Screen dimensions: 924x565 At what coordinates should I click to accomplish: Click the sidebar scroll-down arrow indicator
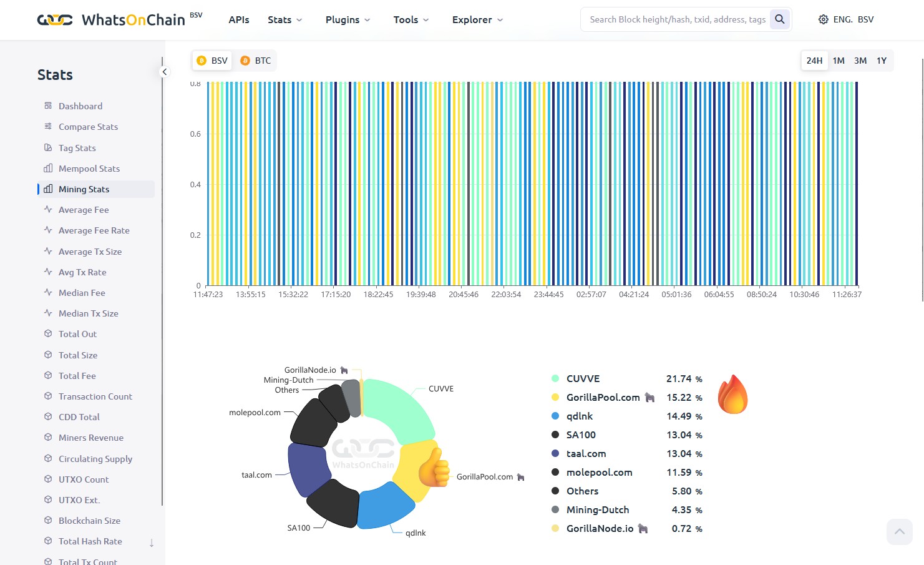[x=152, y=543]
